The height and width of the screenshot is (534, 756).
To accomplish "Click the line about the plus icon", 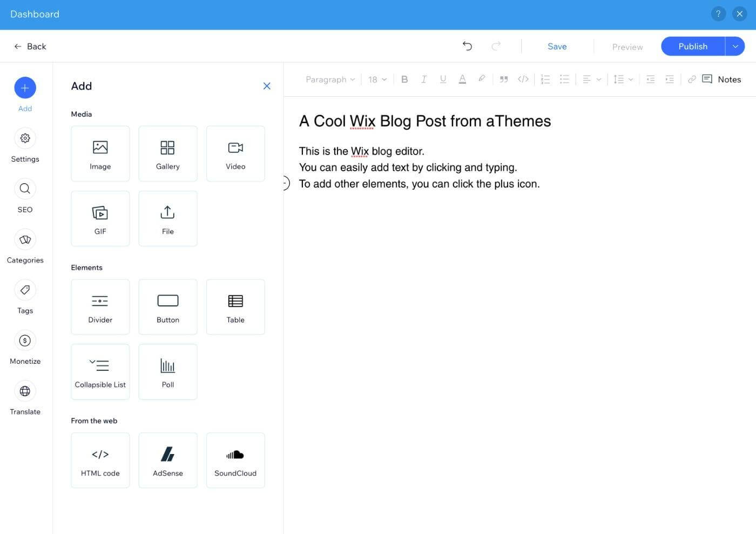I will 420,184.
